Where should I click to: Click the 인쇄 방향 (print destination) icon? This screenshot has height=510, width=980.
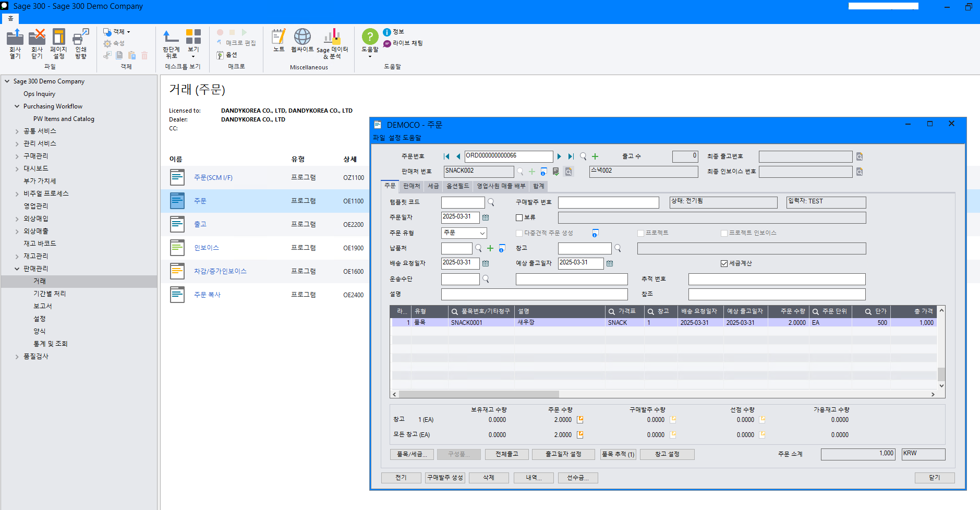(81, 43)
